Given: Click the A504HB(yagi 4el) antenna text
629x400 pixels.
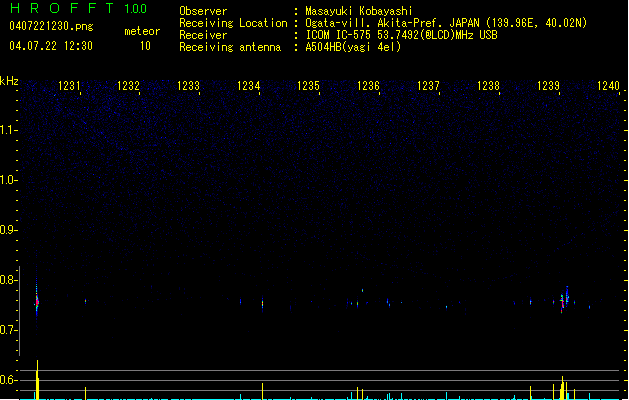Looking at the screenshot, I should click(353, 47).
